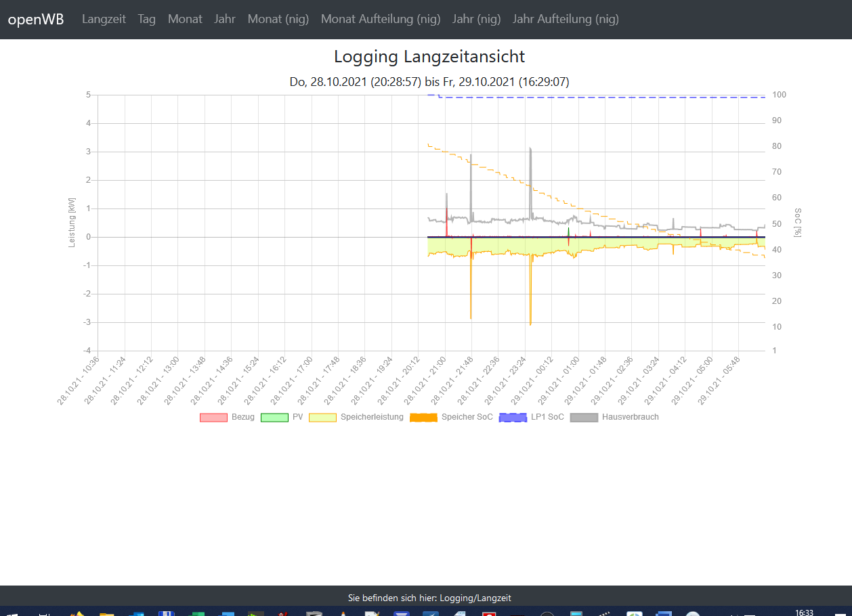Open the Monat navigation item

pos(185,19)
